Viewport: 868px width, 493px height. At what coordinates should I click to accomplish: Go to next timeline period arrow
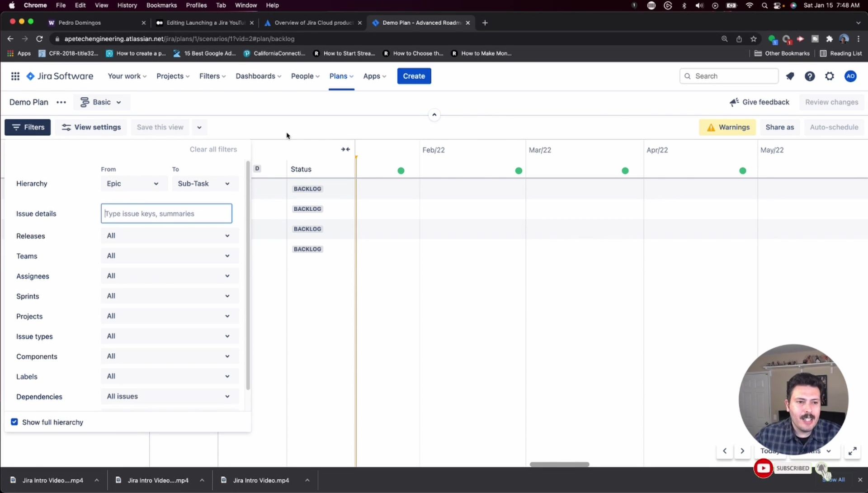click(742, 451)
